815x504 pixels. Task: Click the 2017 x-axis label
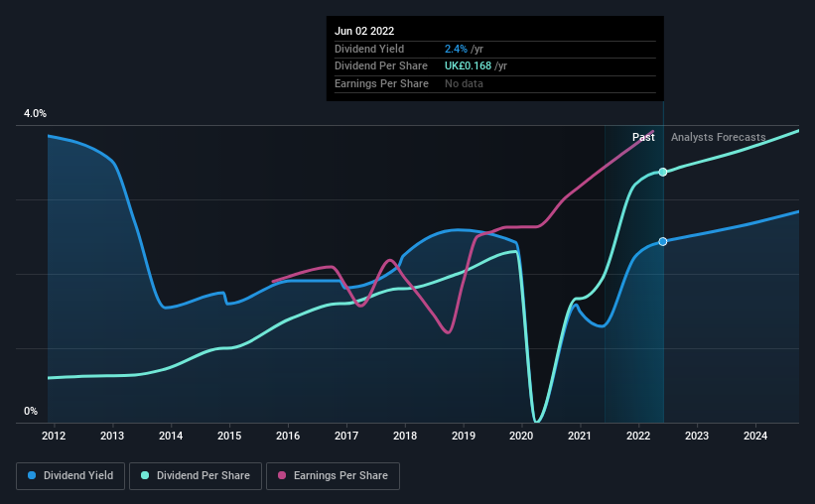click(346, 436)
